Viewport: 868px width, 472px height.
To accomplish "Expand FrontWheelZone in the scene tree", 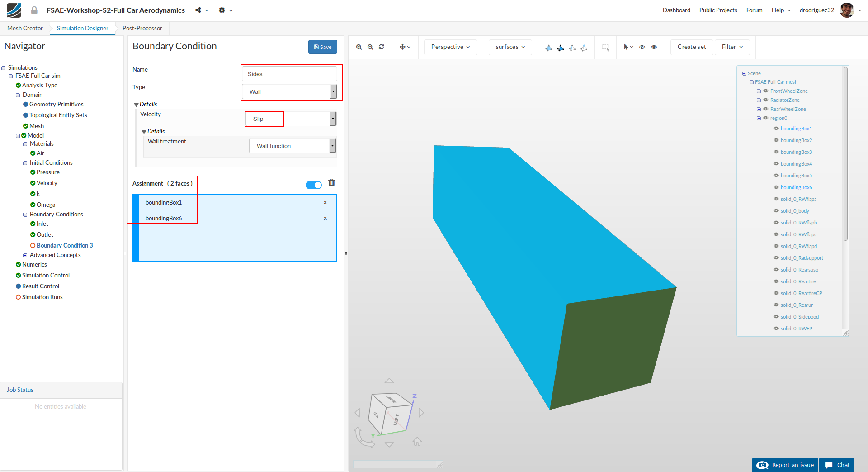I will click(x=759, y=91).
